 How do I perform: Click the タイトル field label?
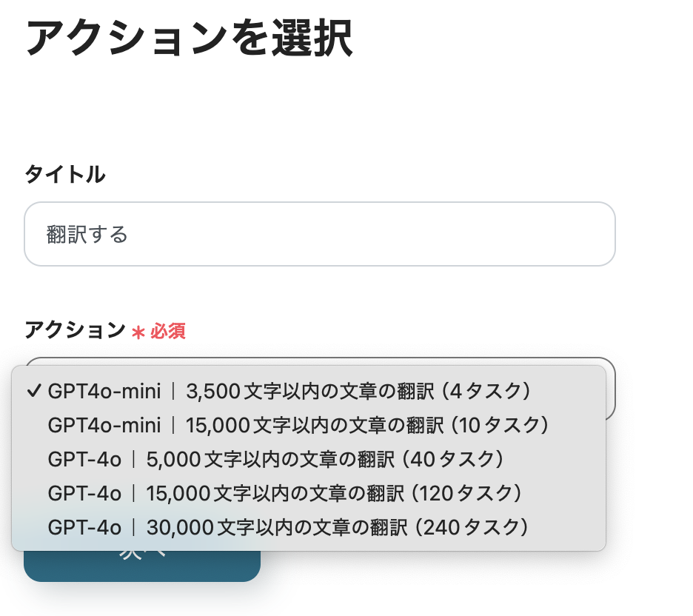pyautogui.click(x=64, y=175)
